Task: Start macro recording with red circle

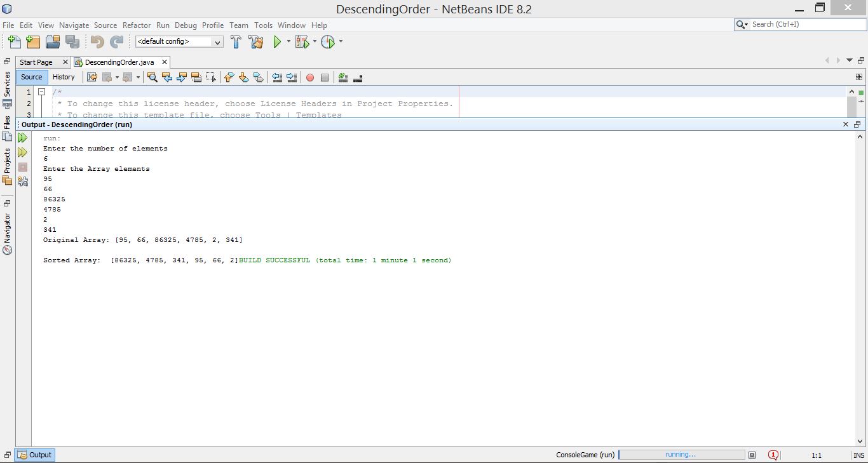Action: point(310,77)
